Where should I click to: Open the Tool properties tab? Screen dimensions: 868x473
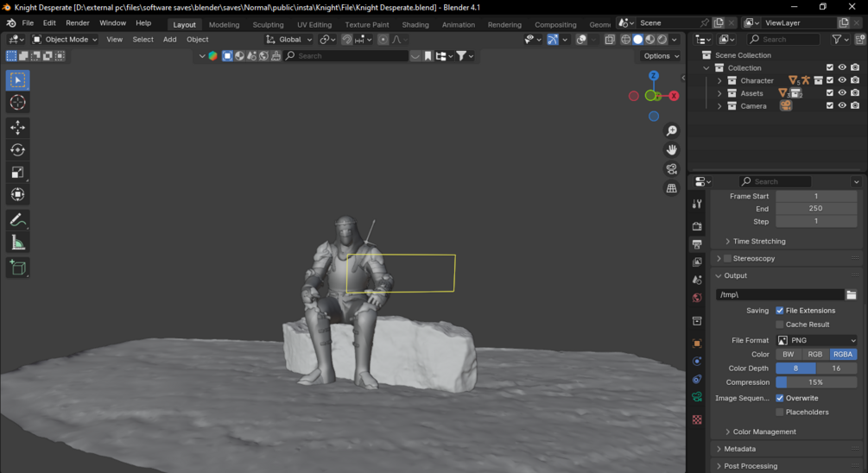(x=697, y=204)
